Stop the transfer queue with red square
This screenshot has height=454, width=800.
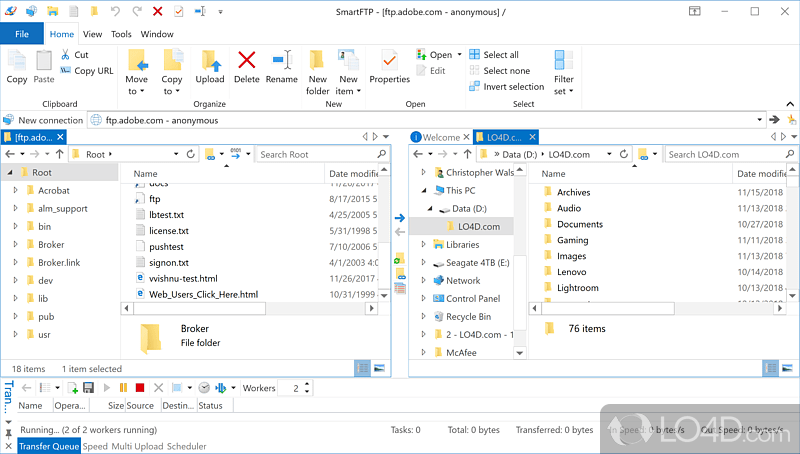coord(140,388)
